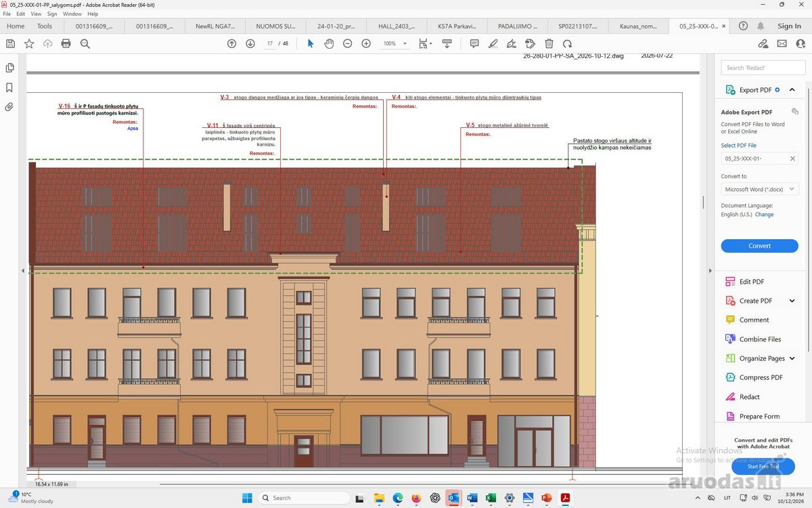Collapse the left navigation pane arrow
The image size is (812, 508).
23,270
